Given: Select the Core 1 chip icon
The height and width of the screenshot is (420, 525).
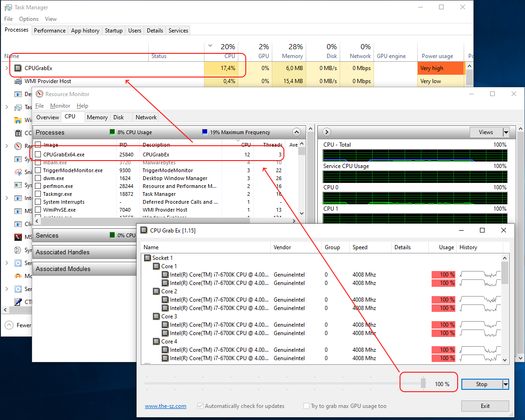Looking at the screenshot, I should coord(157,266).
